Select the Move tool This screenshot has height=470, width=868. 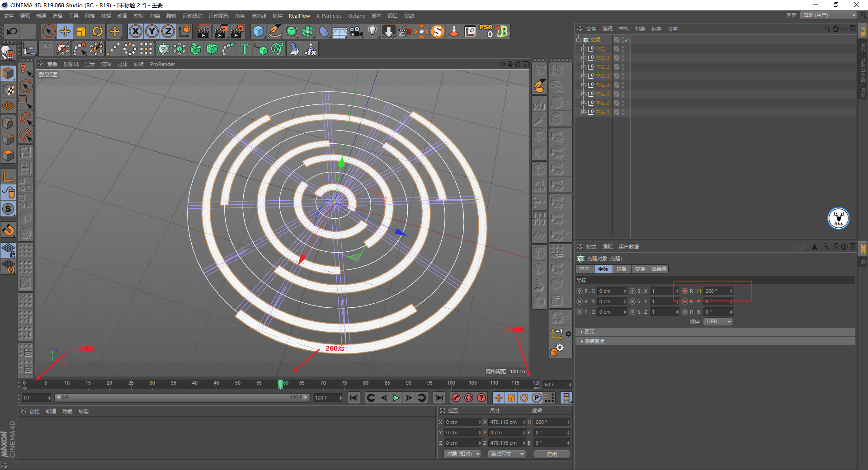pyautogui.click(x=65, y=31)
